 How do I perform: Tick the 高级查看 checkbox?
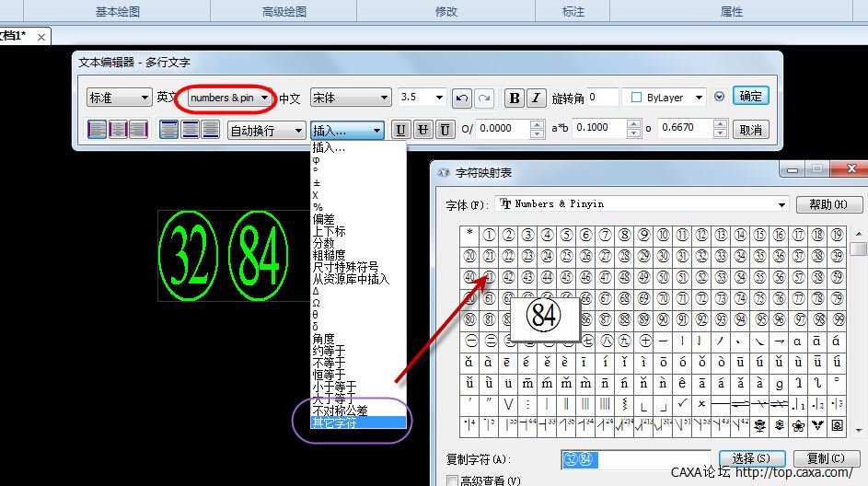pyautogui.click(x=452, y=480)
